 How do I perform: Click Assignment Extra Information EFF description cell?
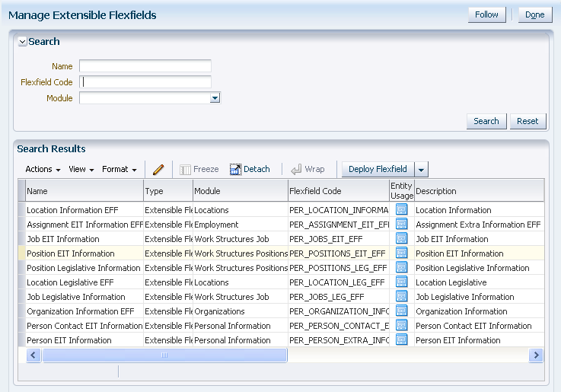[480, 225]
